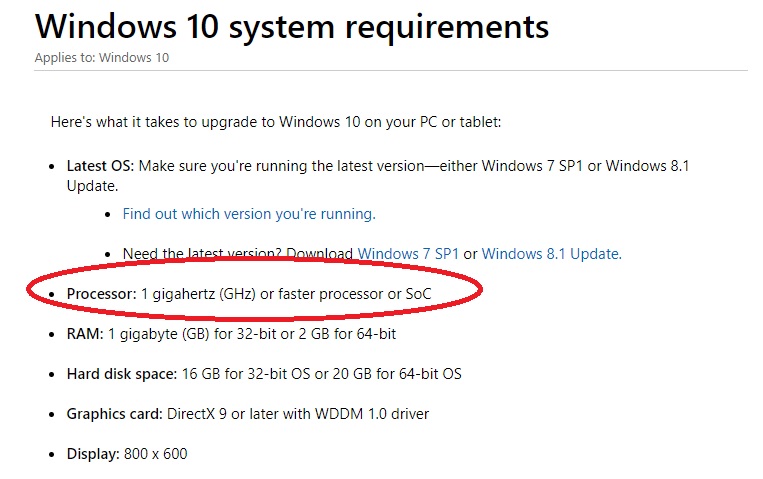Click the bold "RAM:" label
The image size is (763, 479).
(x=85, y=334)
